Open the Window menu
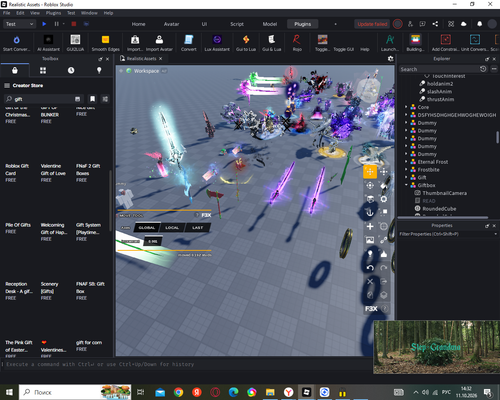The width and height of the screenshot is (500, 400). coord(89,13)
